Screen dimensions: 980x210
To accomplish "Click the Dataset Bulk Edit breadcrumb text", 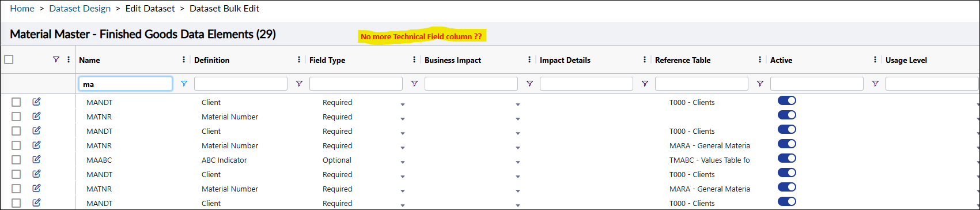I will 225,9.
